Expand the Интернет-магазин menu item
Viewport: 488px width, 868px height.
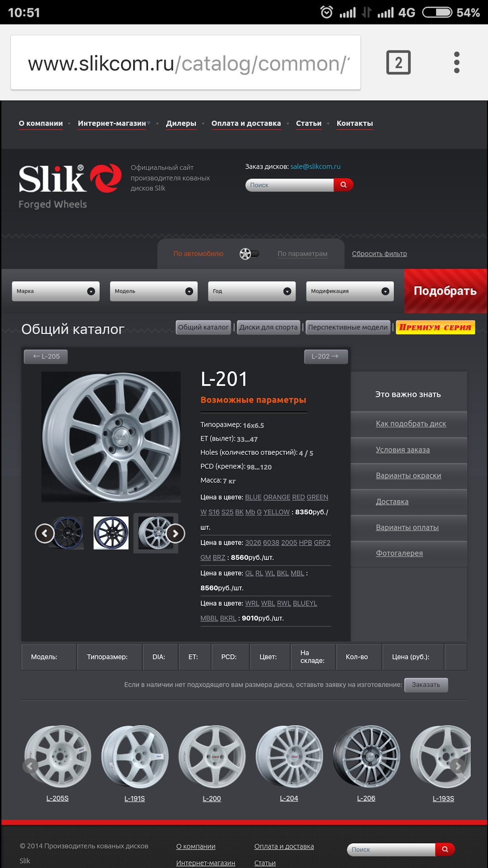click(x=112, y=123)
